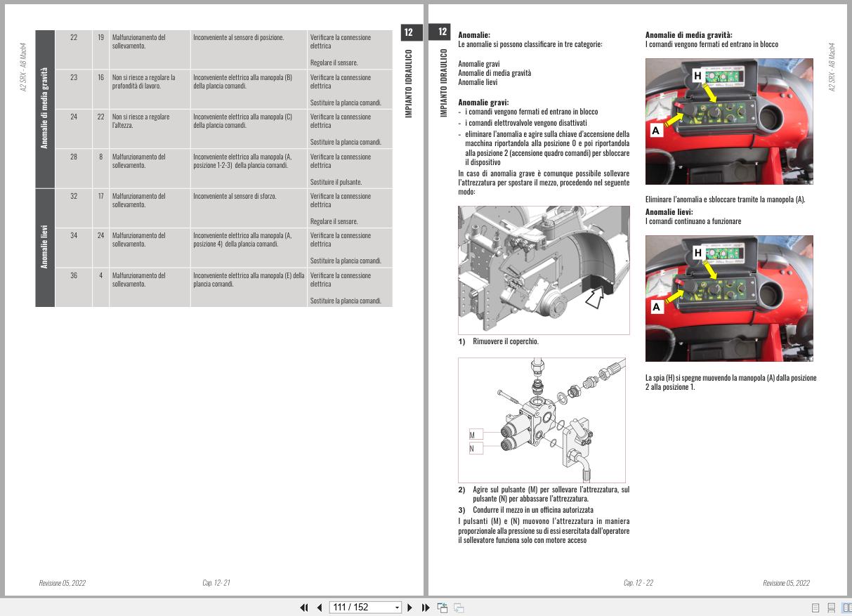Viewport: 852px width, 616px height.
Task: Click 'Anomalie lievi' table side header
Action: click(x=45, y=248)
